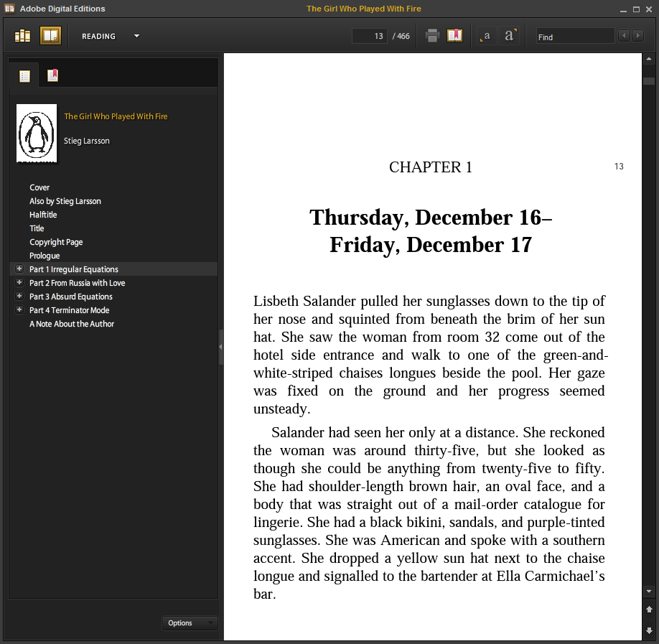
Task: Switch to Bookmarks panel tab
Action: pos(52,75)
